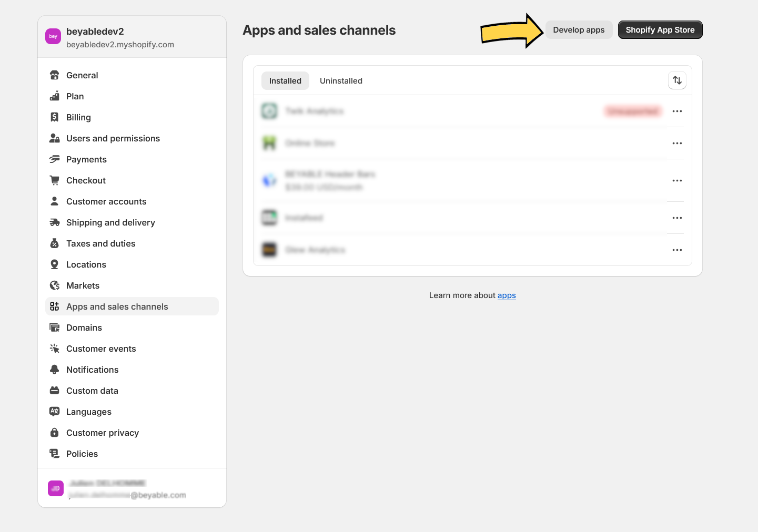Click the Apps and sales channels icon
The height and width of the screenshot is (532, 758).
(54, 306)
